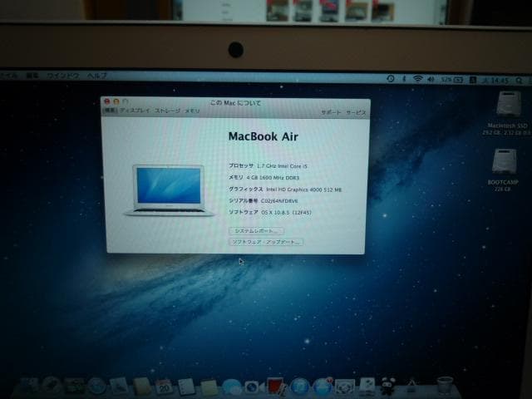Click the ソフトウェア・アップデート button

[x=266, y=242]
